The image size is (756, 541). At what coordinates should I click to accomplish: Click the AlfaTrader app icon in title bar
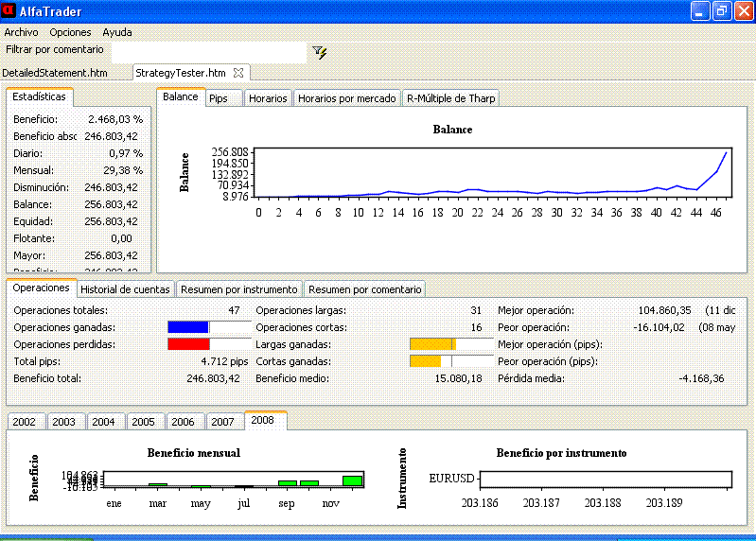coord(9,11)
